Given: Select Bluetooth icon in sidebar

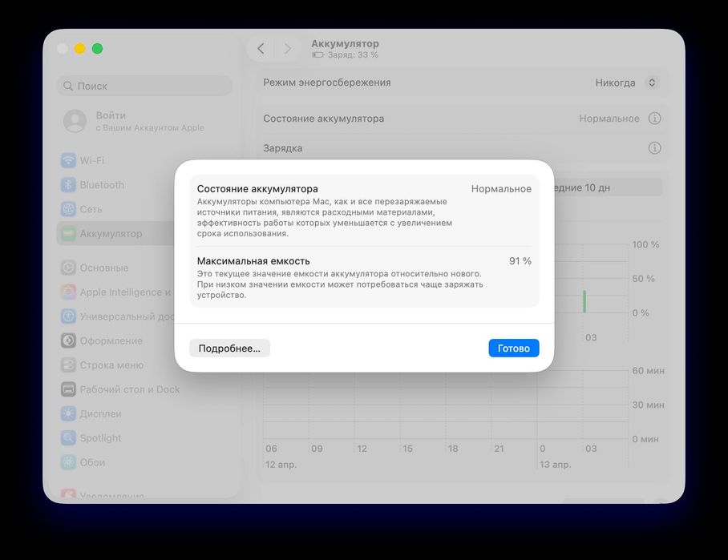Looking at the screenshot, I should 68,184.
